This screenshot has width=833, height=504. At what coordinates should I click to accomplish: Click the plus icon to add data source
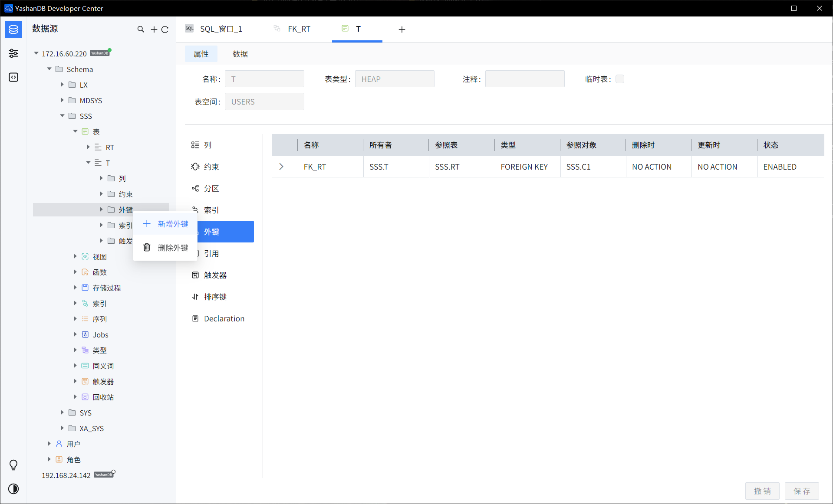click(154, 29)
